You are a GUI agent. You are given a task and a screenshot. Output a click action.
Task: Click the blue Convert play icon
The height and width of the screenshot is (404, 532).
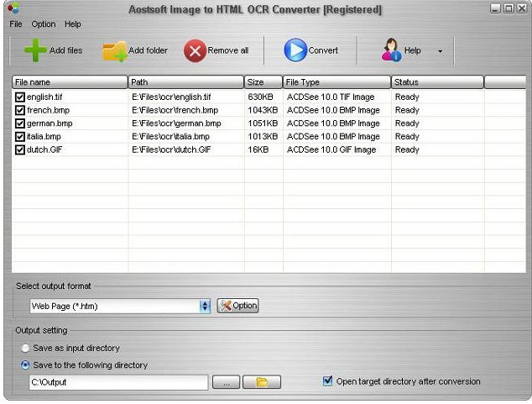[x=295, y=50]
